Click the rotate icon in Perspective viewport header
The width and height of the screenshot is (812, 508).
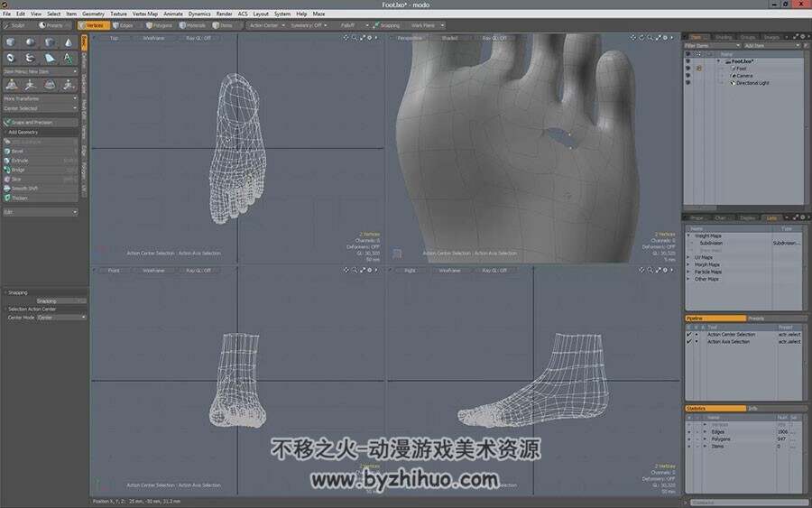pos(641,38)
